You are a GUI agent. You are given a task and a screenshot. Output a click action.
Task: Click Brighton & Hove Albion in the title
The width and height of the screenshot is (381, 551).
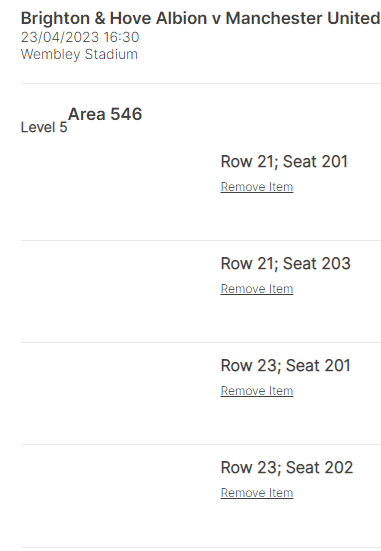114,18
